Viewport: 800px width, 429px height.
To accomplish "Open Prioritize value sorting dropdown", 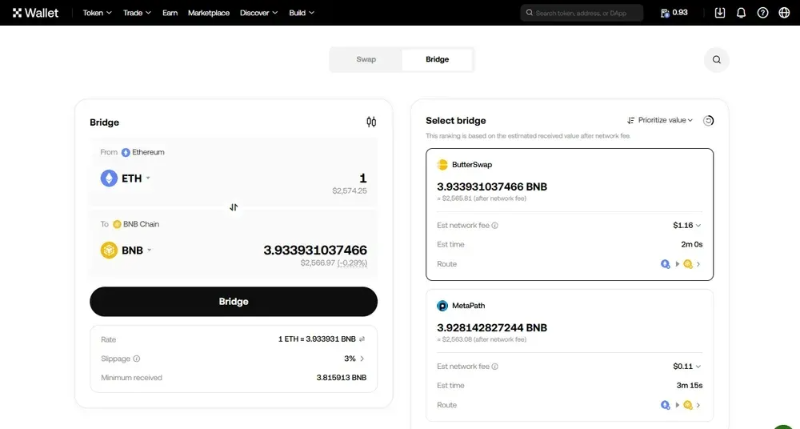I will pos(660,120).
